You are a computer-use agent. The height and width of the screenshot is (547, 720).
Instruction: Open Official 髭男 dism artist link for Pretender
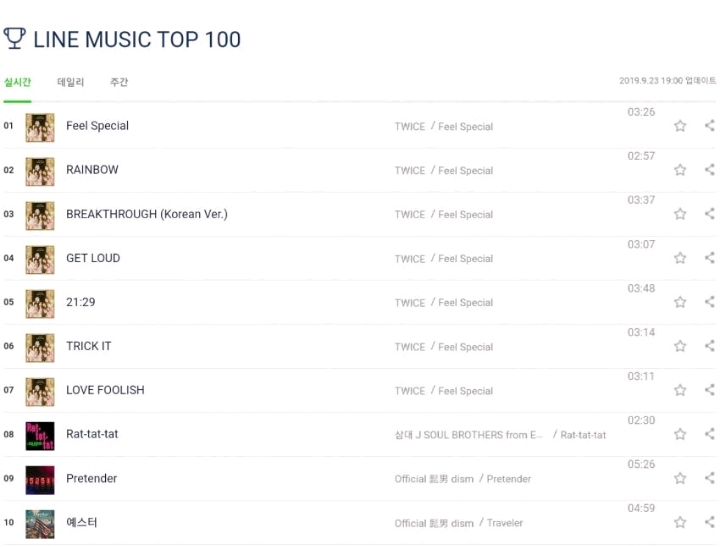434,479
